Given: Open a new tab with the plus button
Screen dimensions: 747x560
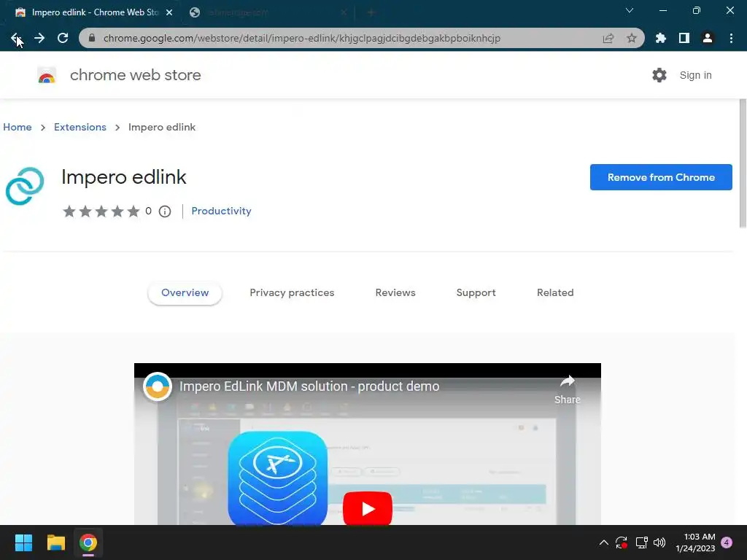Looking at the screenshot, I should tap(371, 12).
